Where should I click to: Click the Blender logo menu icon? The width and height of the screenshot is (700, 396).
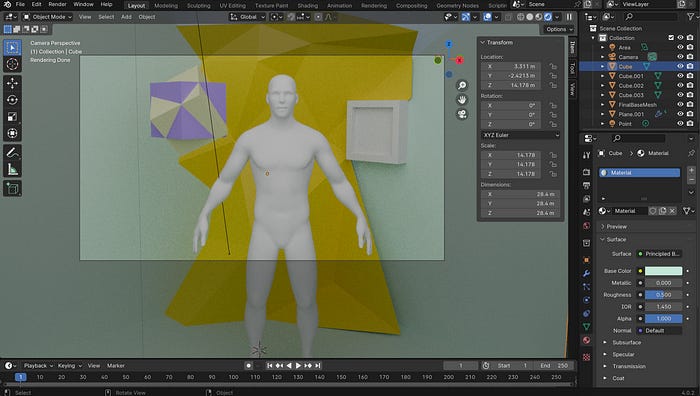pyautogui.click(x=7, y=4)
